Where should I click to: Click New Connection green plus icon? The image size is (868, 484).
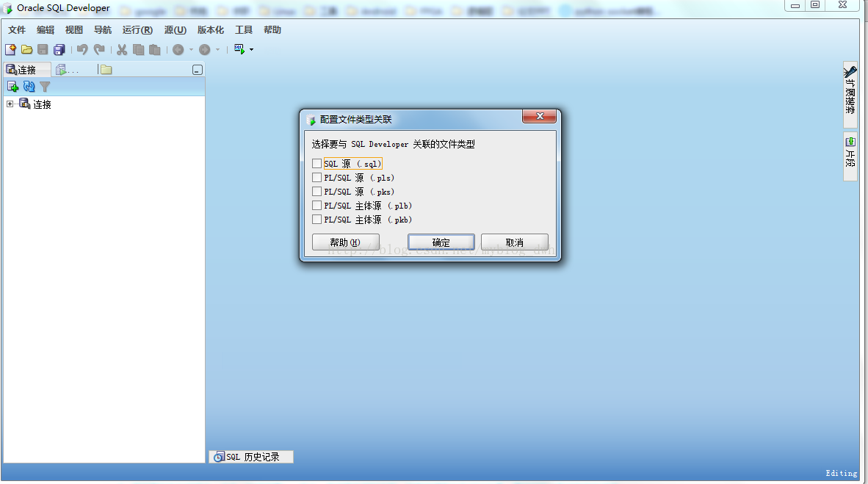[x=12, y=87]
